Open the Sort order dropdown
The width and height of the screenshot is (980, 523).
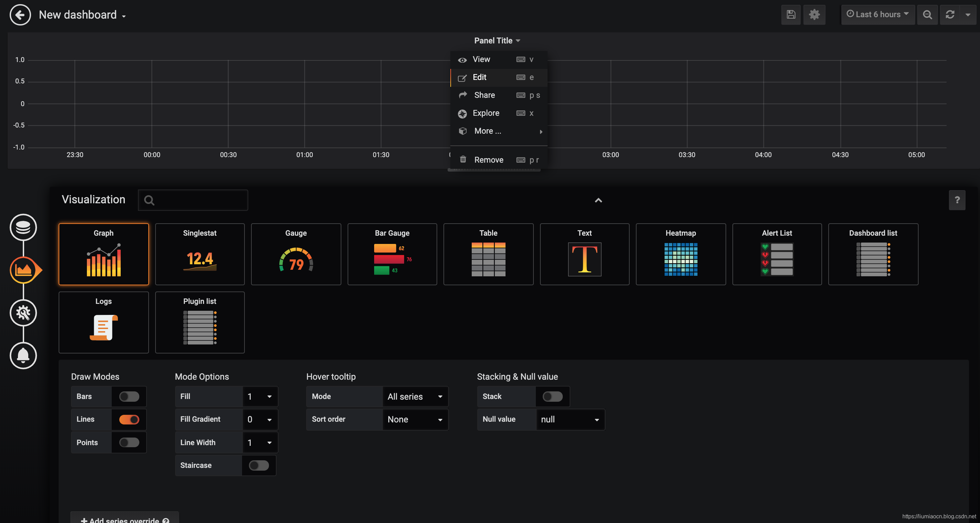(x=414, y=419)
